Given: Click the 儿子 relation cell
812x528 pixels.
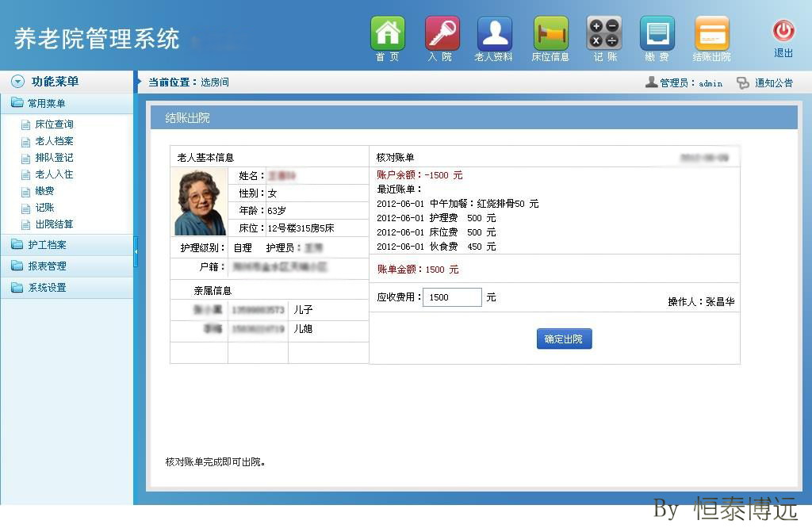Looking at the screenshot, I should (303, 309).
